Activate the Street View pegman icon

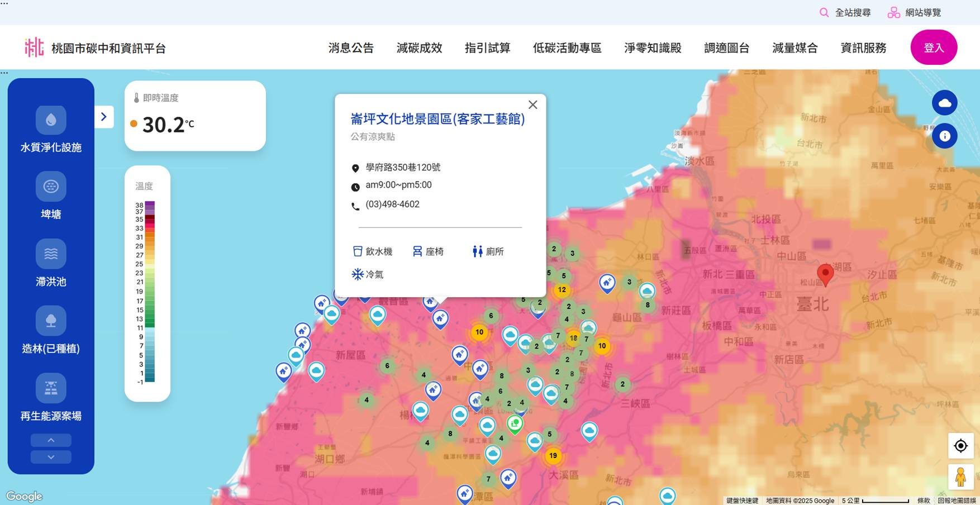click(x=960, y=477)
